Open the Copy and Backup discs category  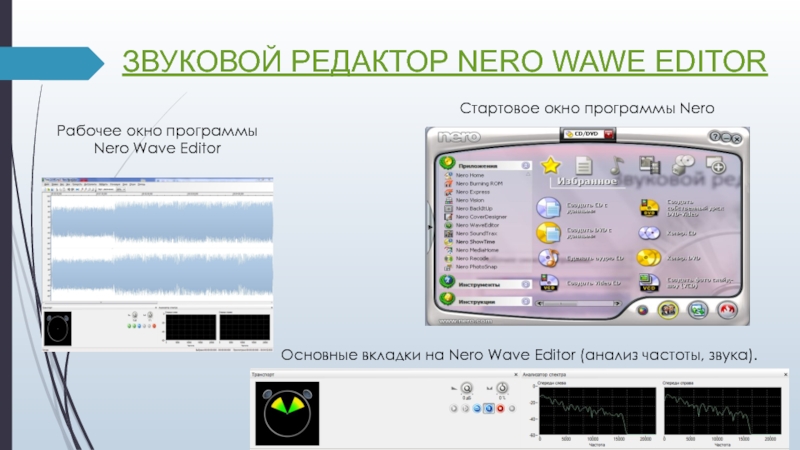click(683, 165)
